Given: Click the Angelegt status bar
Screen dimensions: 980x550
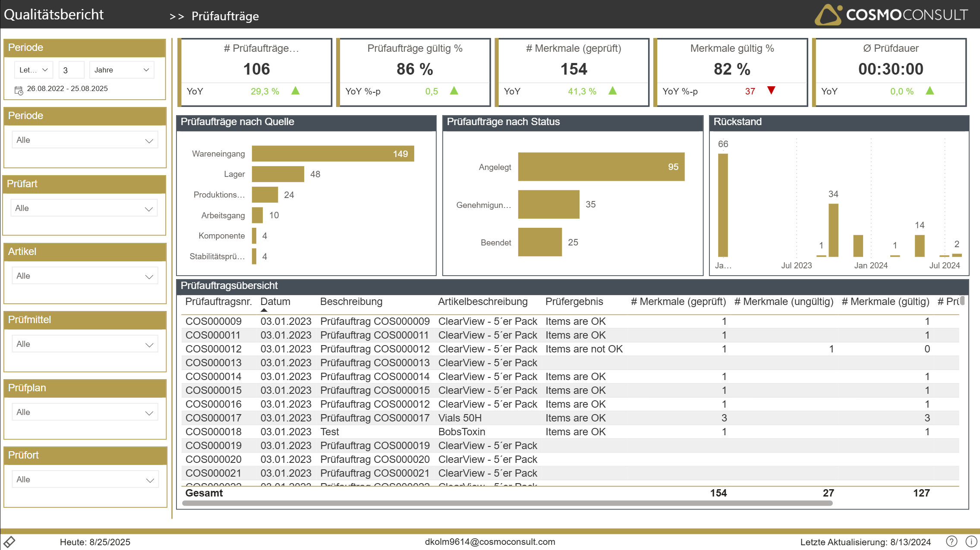Looking at the screenshot, I should point(601,167).
